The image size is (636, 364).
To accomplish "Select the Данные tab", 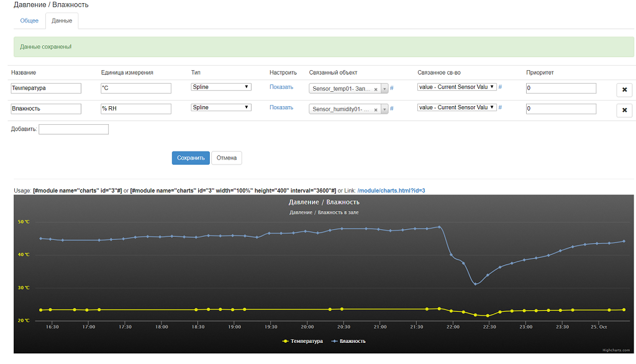I will 61,20.
